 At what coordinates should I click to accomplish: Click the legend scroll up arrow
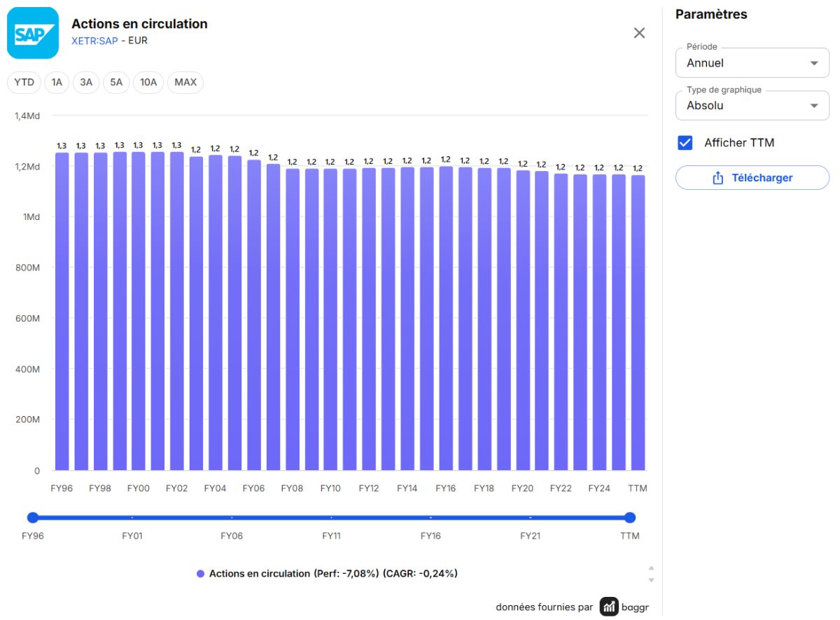click(651, 568)
